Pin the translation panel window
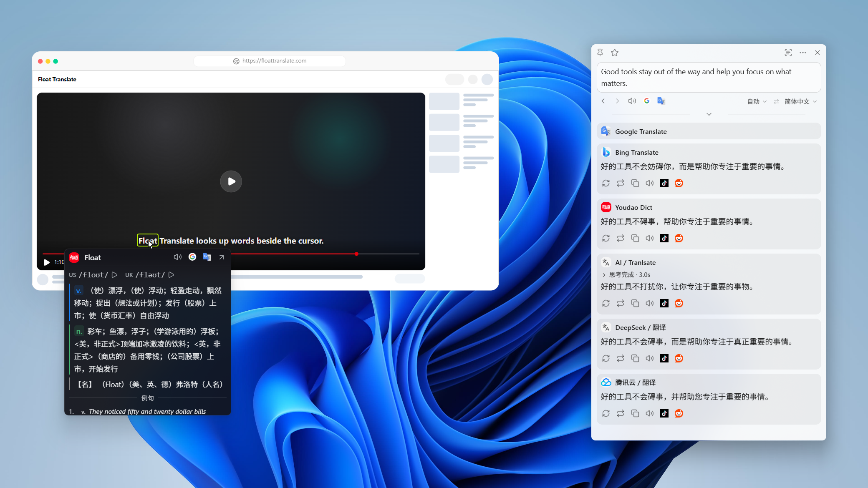This screenshot has height=488, width=868. coord(600,53)
